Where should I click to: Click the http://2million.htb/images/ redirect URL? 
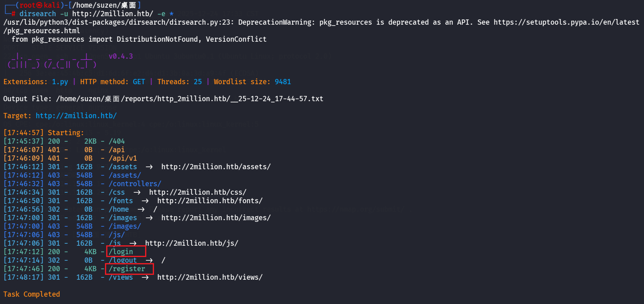coord(216,218)
